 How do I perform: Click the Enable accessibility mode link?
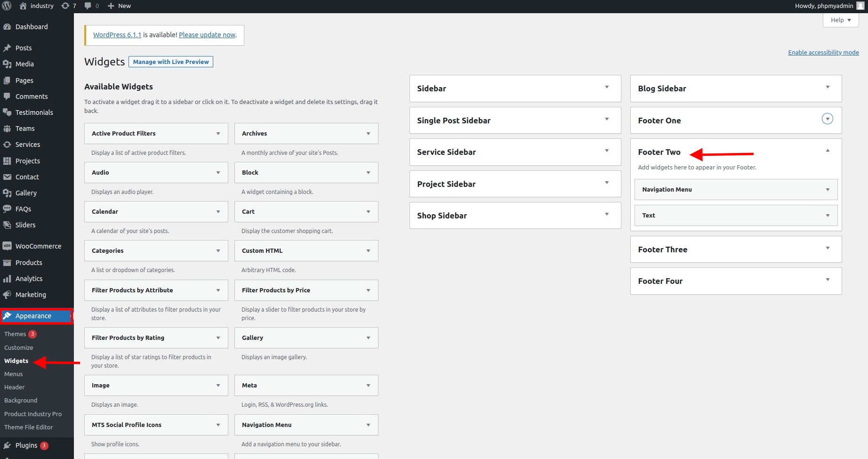pos(823,52)
